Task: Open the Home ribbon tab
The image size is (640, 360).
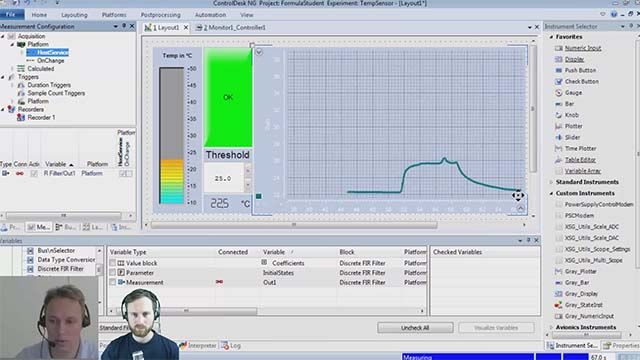Action: coord(39,15)
